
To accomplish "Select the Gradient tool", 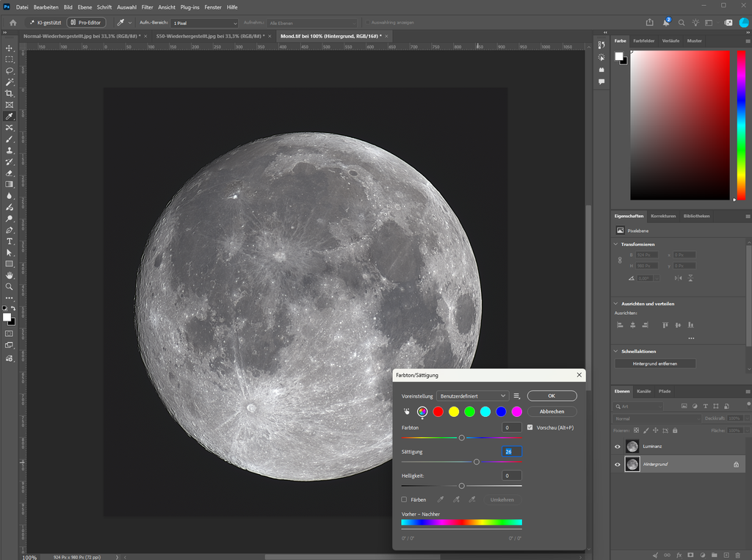I will [9, 185].
